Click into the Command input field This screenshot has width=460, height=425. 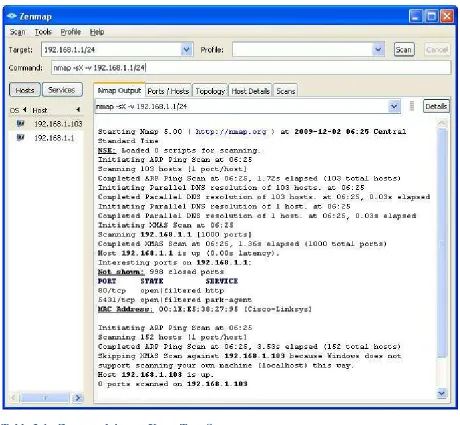pyautogui.click(x=251, y=68)
